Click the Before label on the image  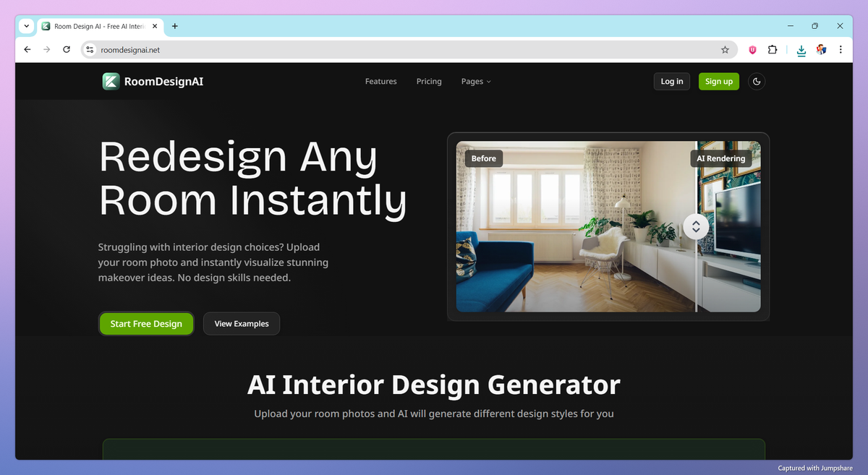[x=483, y=158]
